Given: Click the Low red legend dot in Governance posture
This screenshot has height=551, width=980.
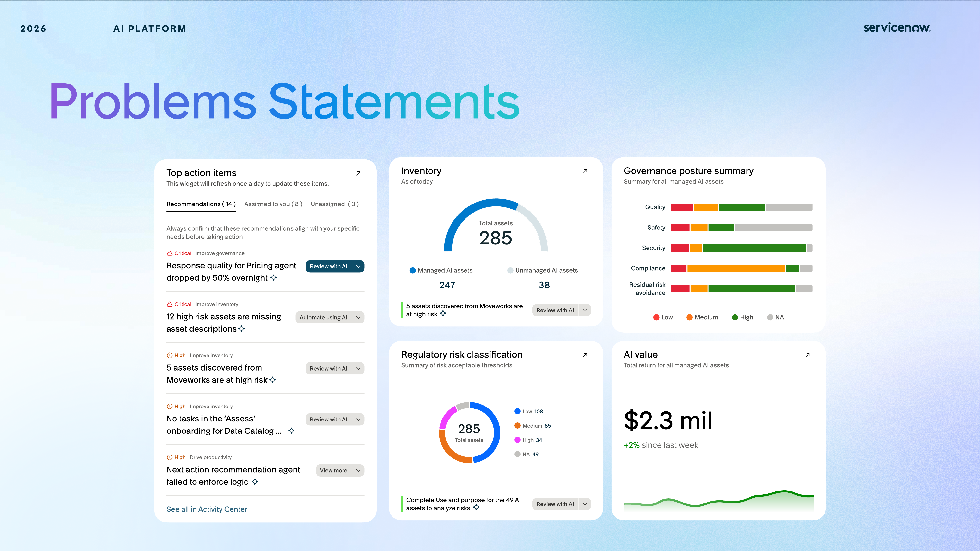Looking at the screenshot, I should (656, 318).
